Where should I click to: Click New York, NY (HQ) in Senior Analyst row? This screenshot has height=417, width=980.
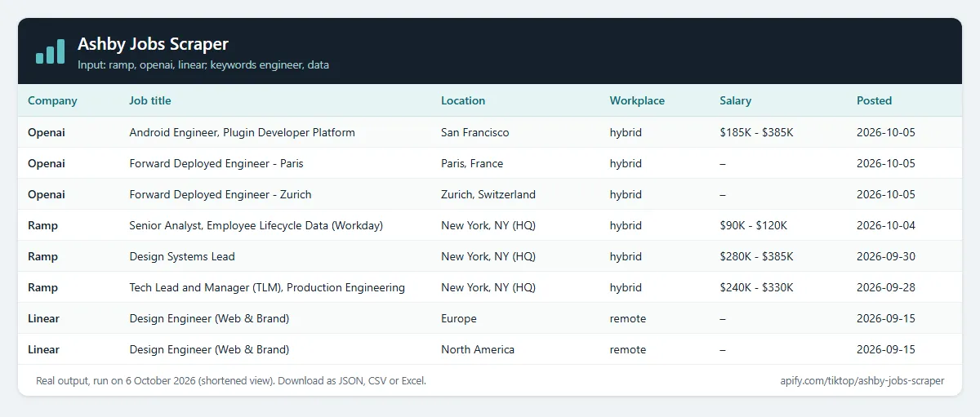488,225
